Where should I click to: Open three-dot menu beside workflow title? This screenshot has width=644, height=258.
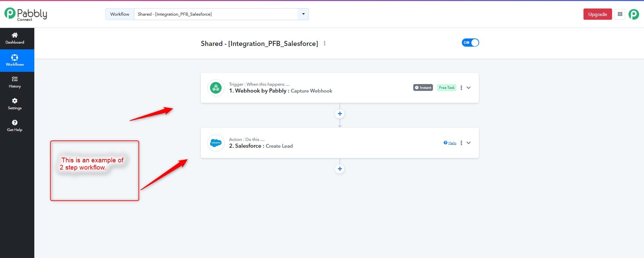325,43
